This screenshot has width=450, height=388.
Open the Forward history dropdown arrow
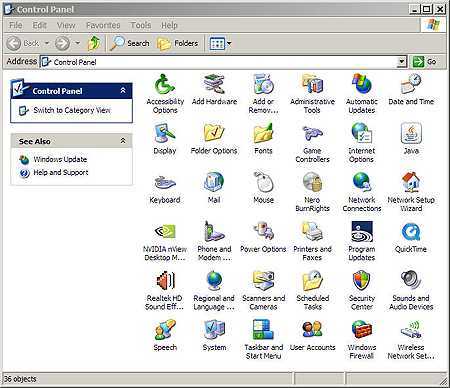77,43
